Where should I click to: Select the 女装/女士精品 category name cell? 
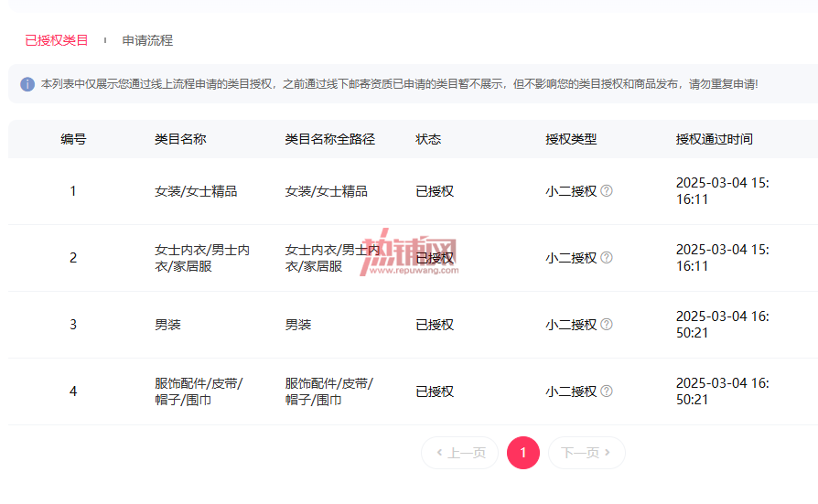point(196,191)
